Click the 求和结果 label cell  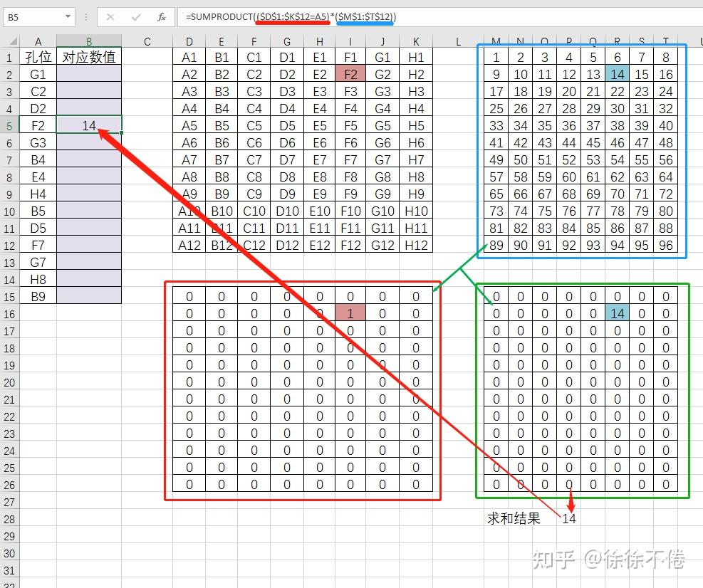(x=514, y=518)
